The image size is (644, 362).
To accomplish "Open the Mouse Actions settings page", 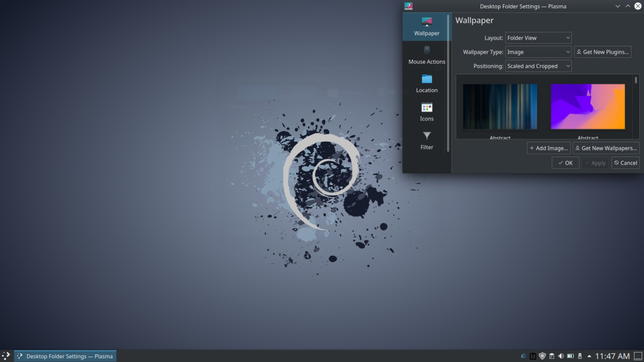I will pos(427,56).
